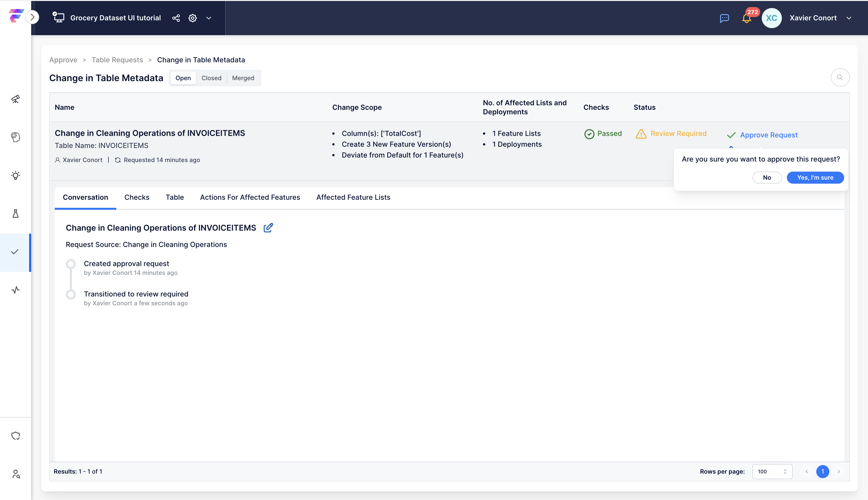
Task: Click Request Source: Change in Cleaning Operations
Action: click(x=146, y=244)
